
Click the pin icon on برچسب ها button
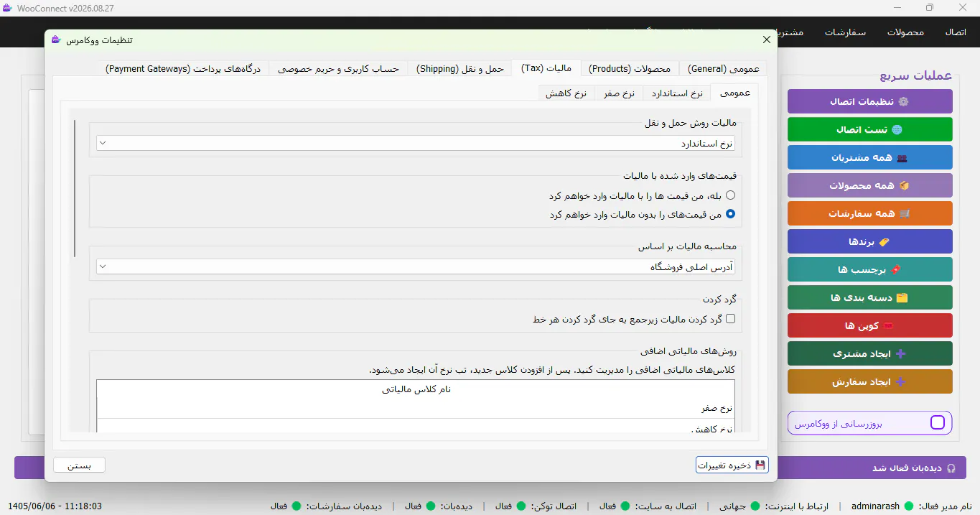coord(895,269)
